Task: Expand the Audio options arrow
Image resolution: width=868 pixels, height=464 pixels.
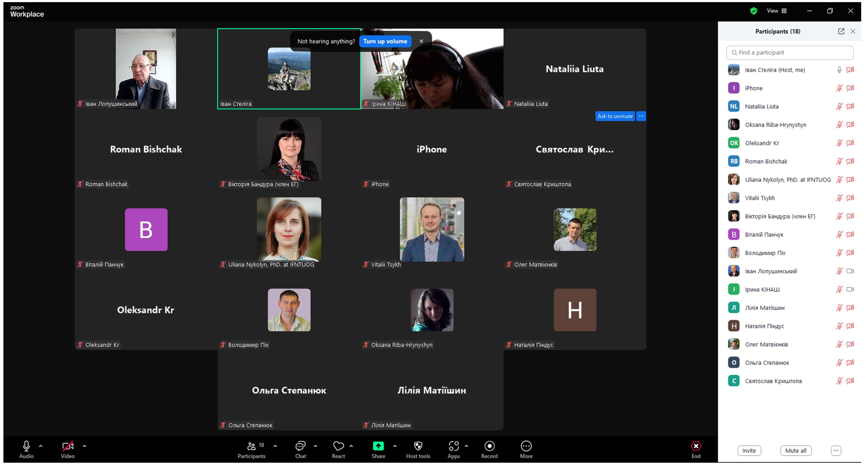Action: pyautogui.click(x=41, y=446)
